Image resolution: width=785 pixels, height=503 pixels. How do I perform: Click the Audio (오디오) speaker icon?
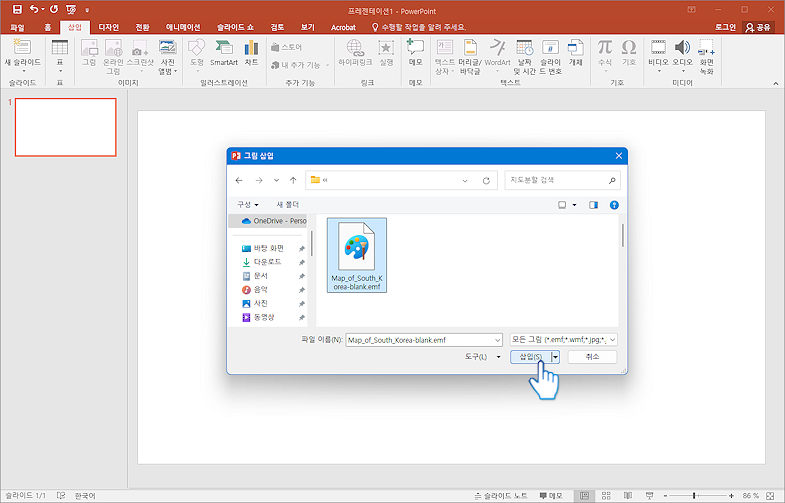pyautogui.click(x=682, y=47)
